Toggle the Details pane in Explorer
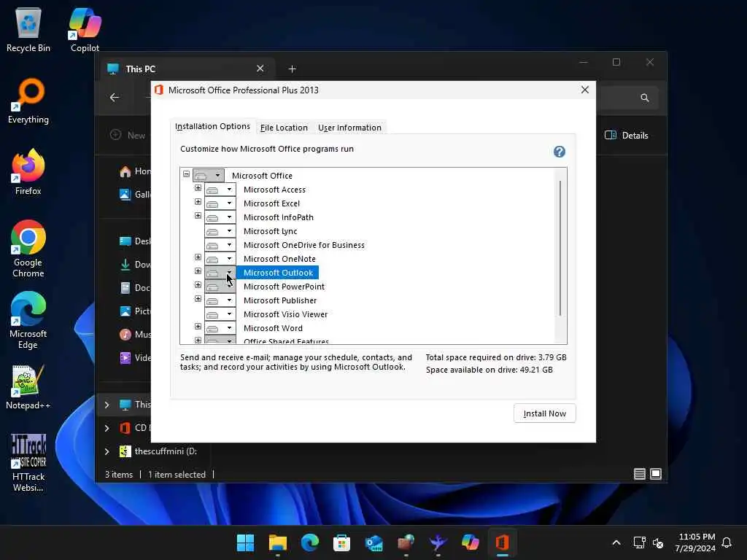 coord(627,135)
